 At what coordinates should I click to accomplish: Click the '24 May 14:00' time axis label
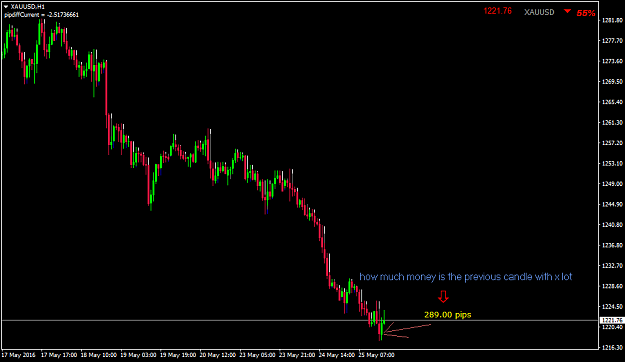coord(337,355)
